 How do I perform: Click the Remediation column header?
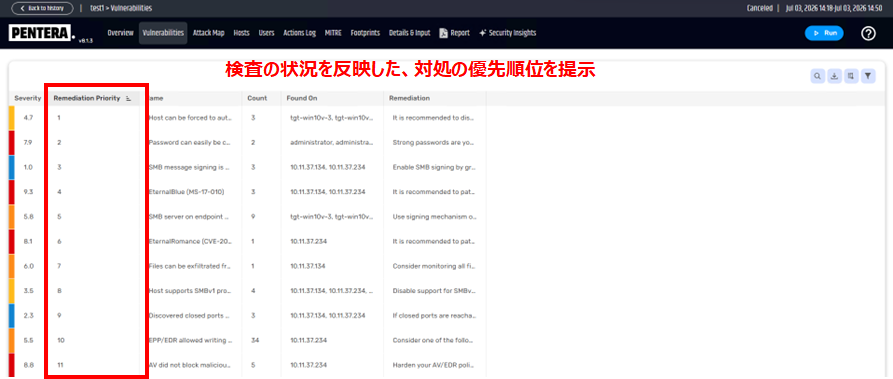[x=409, y=98]
